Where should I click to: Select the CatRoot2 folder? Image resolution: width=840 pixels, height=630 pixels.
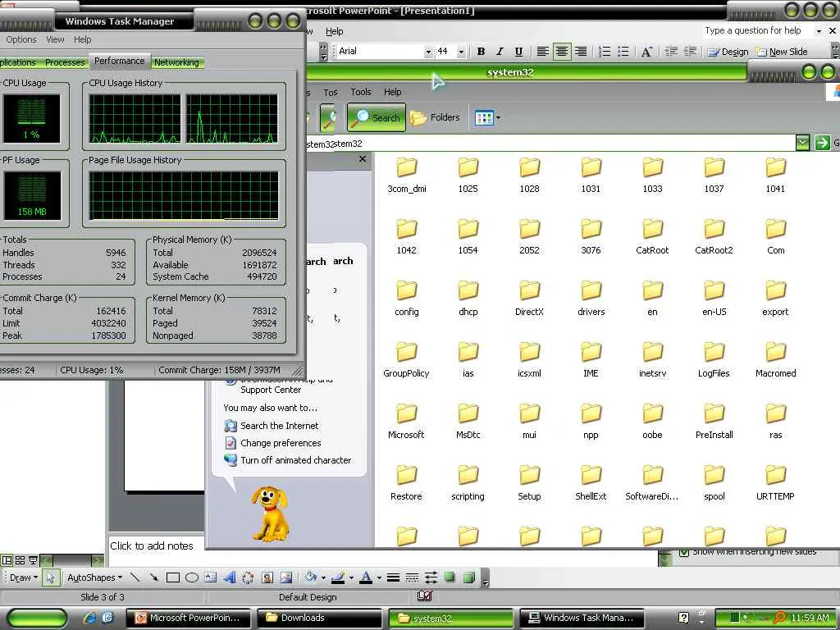tap(714, 237)
